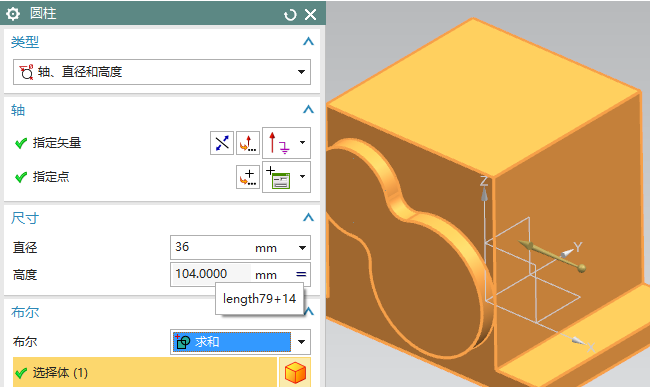The height and width of the screenshot is (388, 651).
Task: Click the orange cube select body icon
Action: [295, 372]
